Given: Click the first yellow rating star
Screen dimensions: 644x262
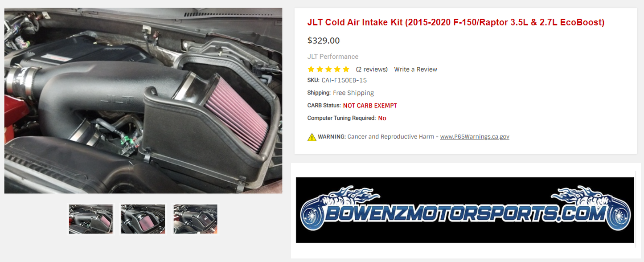Looking at the screenshot, I should pyautogui.click(x=311, y=69).
